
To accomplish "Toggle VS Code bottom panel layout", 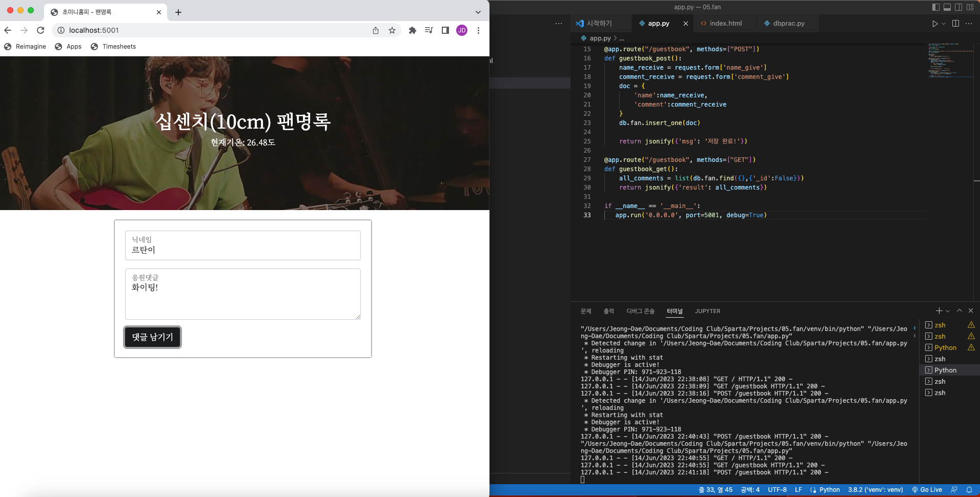I will click(947, 7).
